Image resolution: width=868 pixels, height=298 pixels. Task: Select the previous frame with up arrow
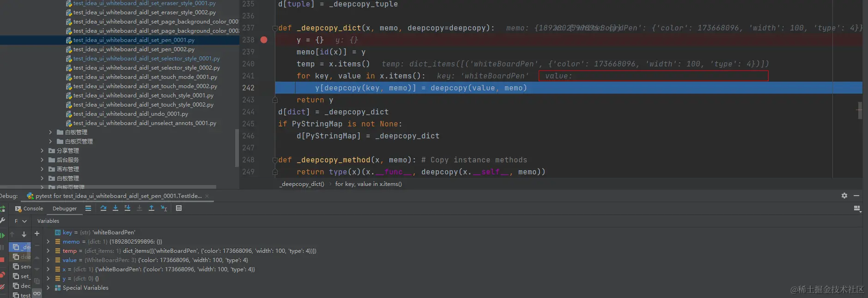click(12, 234)
